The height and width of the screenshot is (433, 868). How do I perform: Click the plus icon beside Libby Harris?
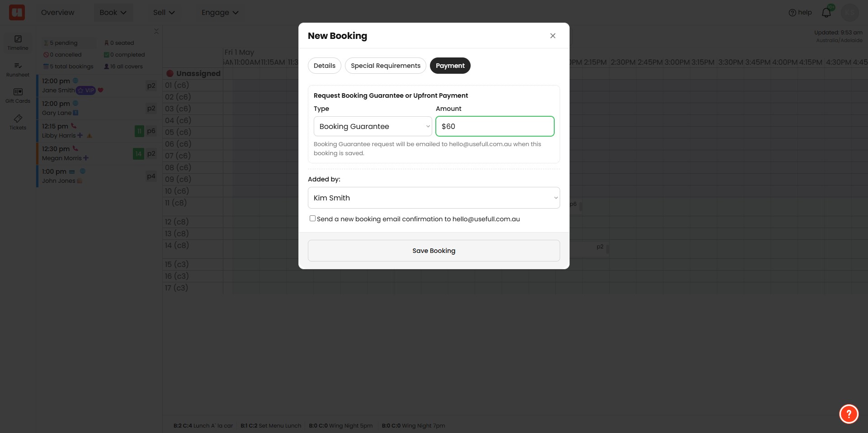click(80, 135)
